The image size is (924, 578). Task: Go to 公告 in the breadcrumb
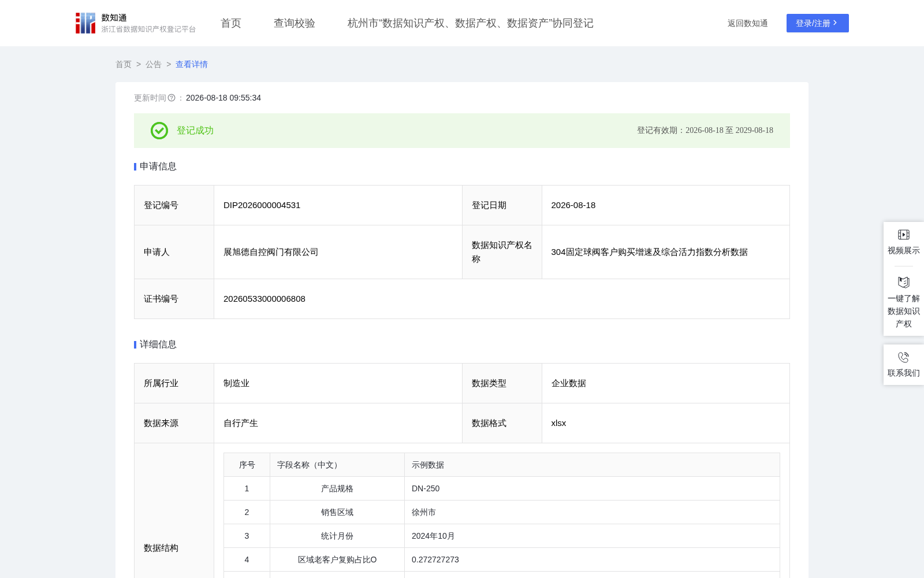[154, 64]
